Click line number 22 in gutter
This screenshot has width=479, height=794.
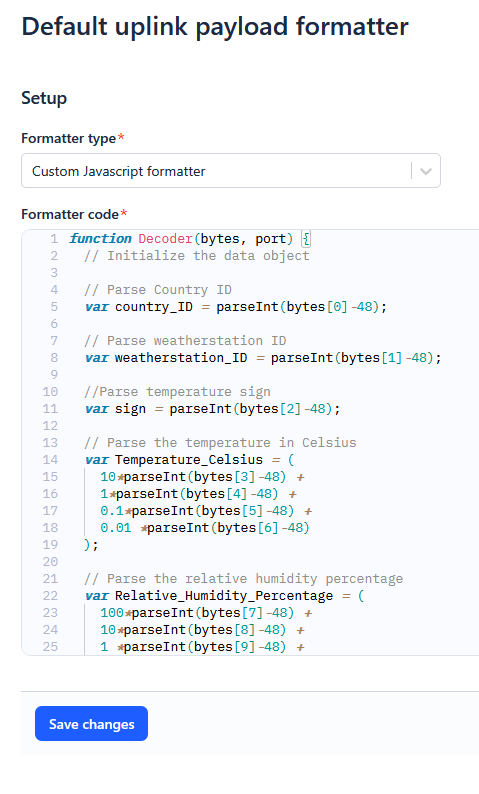pos(50,596)
